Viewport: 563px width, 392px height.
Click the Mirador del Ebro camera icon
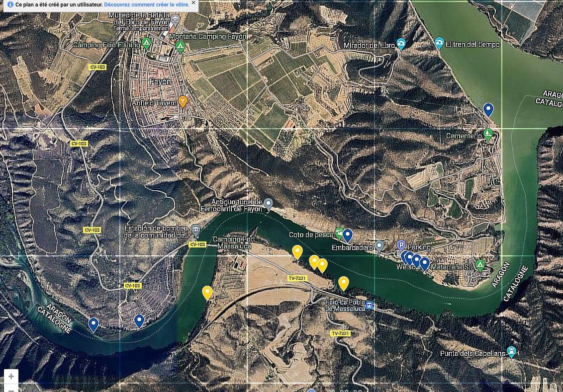(x=401, y=45)
